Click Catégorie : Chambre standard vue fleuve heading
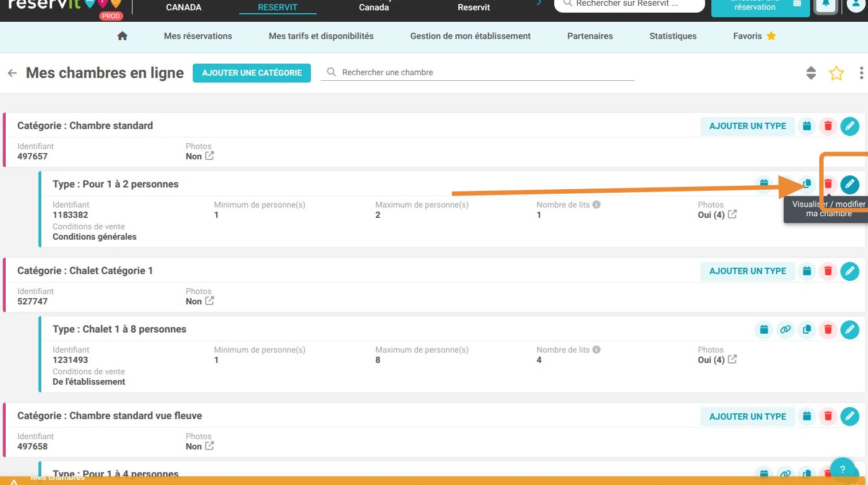 pyautogui.click(x=110, y=416)
